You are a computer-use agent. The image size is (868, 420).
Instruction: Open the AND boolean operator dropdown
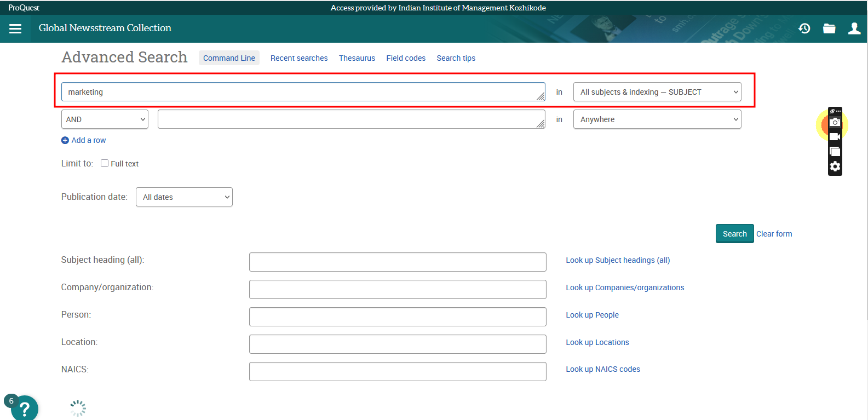(x=105, y=119)
